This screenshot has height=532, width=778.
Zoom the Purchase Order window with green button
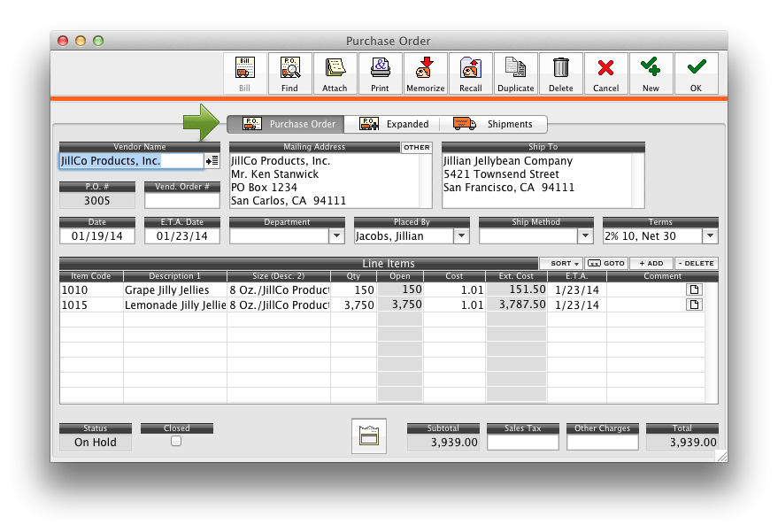[98, 41]
